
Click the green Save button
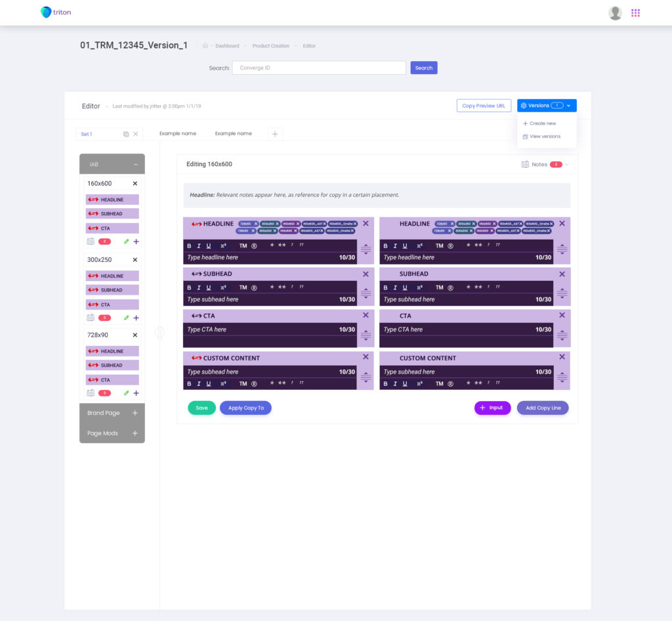click(201, 408)
